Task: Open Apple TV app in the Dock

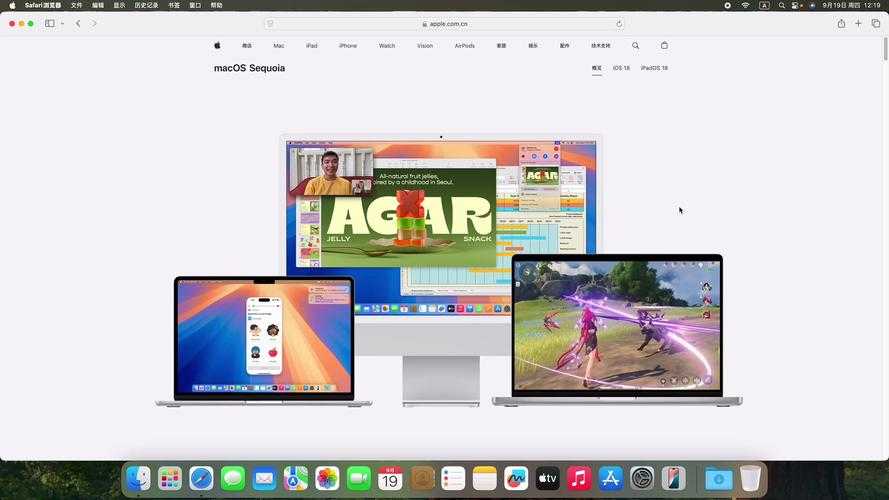Action: [x=548, y=479]
